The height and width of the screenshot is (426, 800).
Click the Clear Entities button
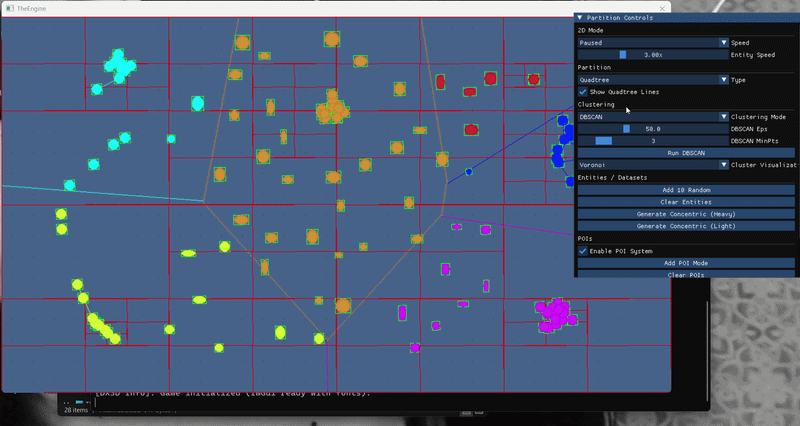click(x=686, y=202)
